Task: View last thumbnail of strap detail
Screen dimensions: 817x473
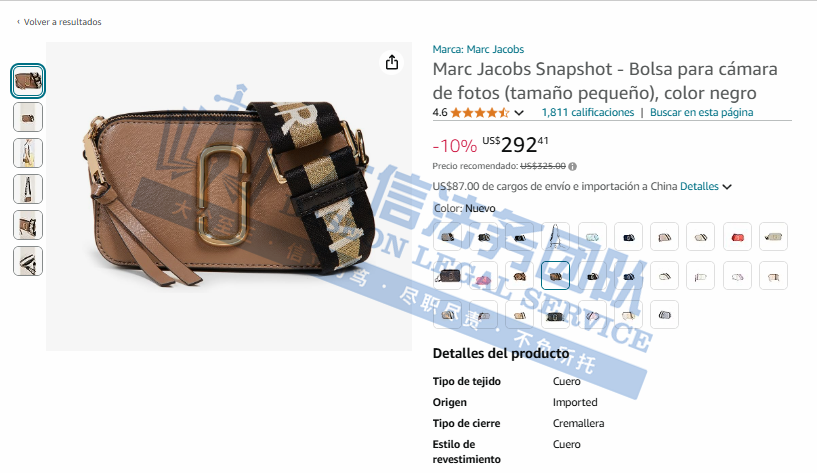Action: pyautogui.click(x=28, y=261)
